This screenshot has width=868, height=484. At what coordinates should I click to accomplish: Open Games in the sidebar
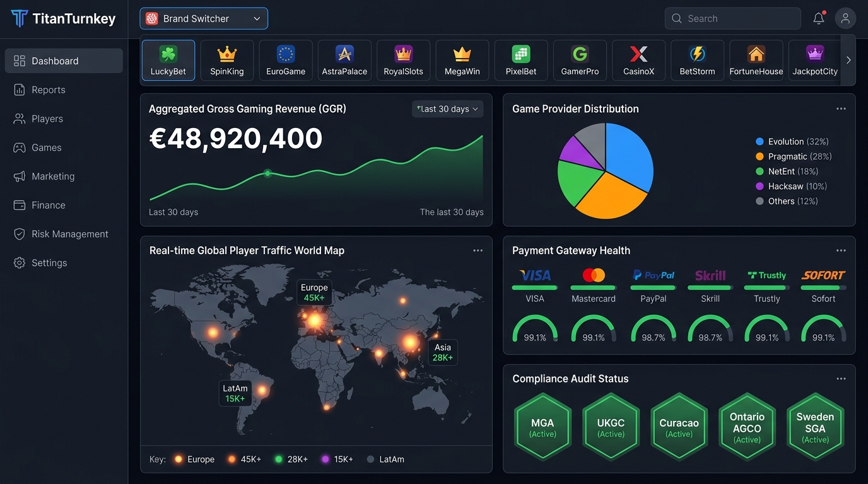[x=64, y=147]
